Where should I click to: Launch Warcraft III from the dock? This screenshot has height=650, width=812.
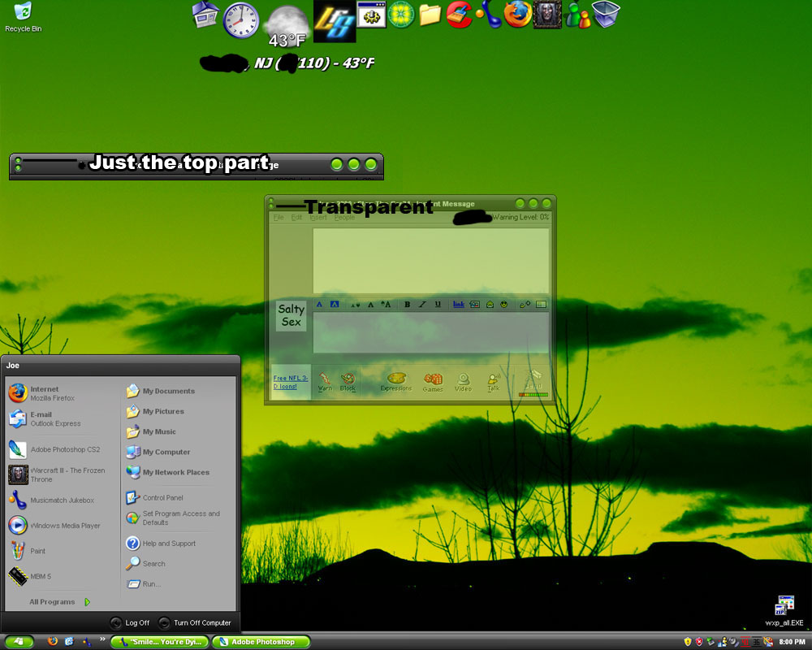[x=547, y=15]
